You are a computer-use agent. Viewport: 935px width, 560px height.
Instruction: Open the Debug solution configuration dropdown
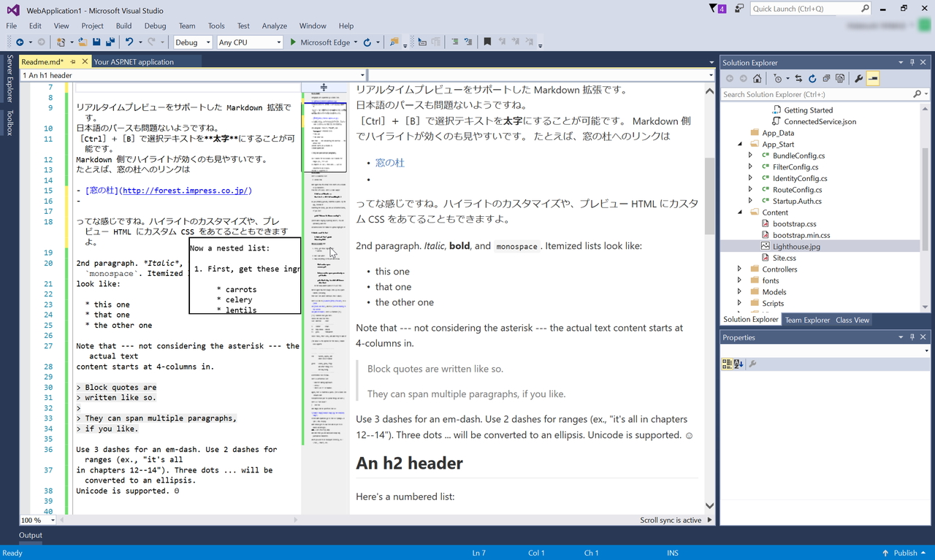tap(193, 42)
